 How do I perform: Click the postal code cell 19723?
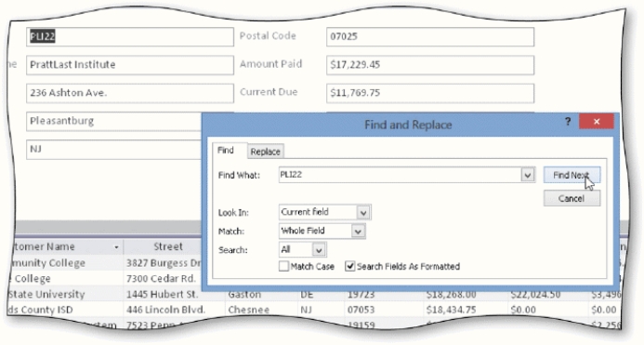(x=383, y=295)
